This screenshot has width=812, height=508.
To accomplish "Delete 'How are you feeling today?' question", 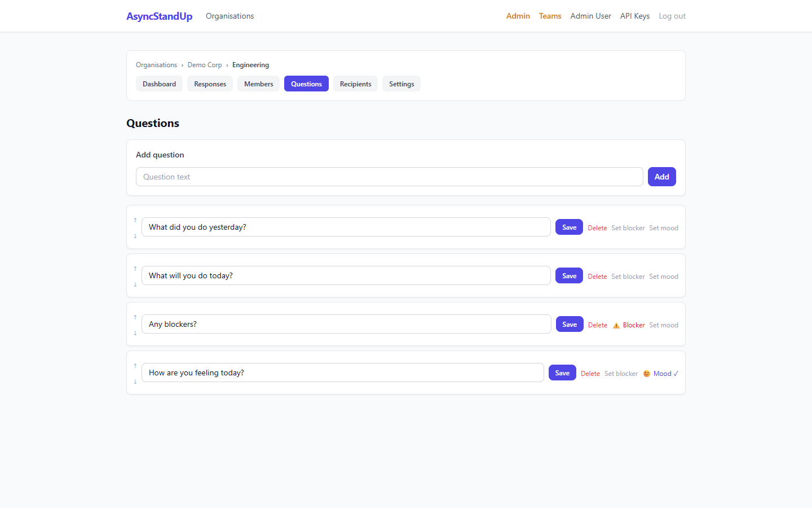I will click(x=590, y=374).
